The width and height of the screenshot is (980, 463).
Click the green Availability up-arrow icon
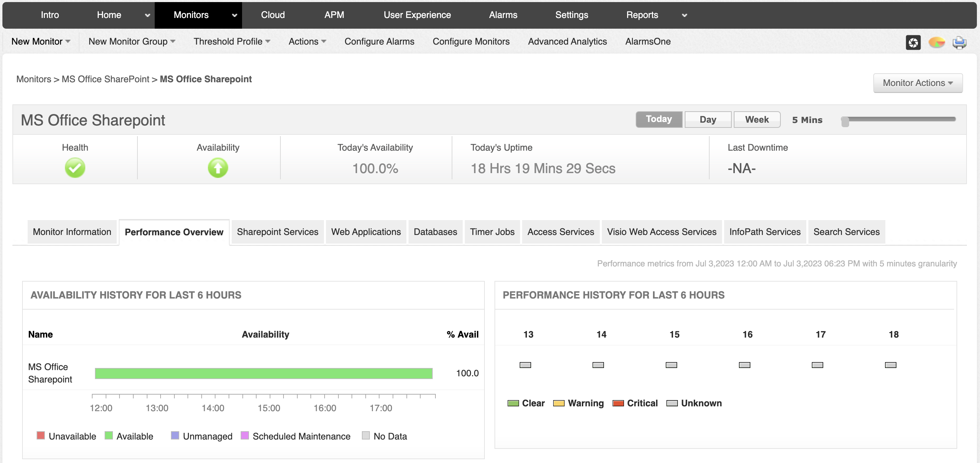(x=218, y=168)
